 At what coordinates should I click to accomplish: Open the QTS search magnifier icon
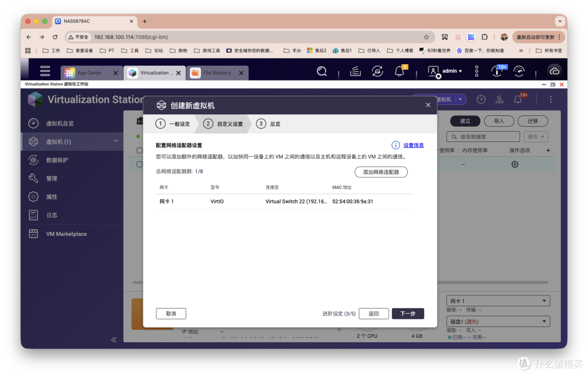[x=322, y=71]
